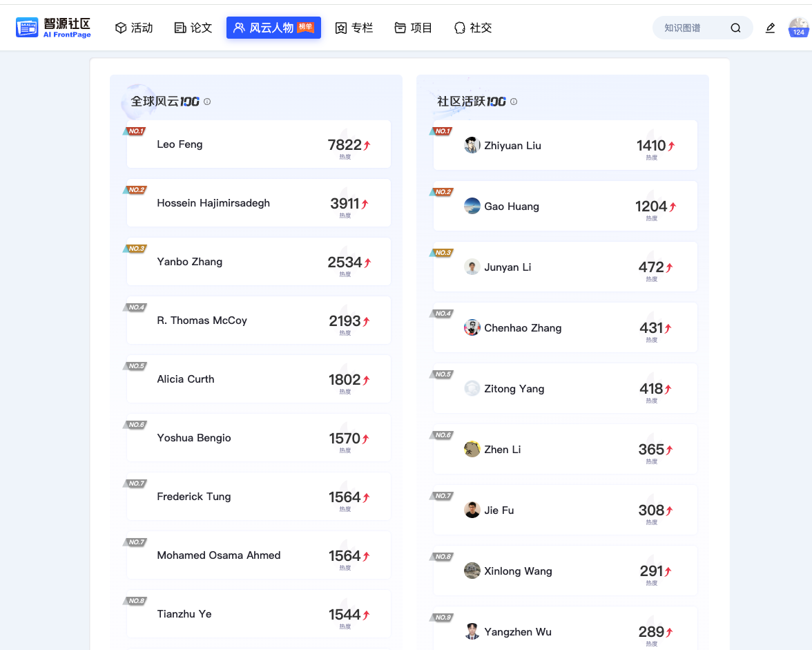Click Chenhao Zhang's avatar
This screenshot has height=650, width=812.
click(x=472, y=327)
